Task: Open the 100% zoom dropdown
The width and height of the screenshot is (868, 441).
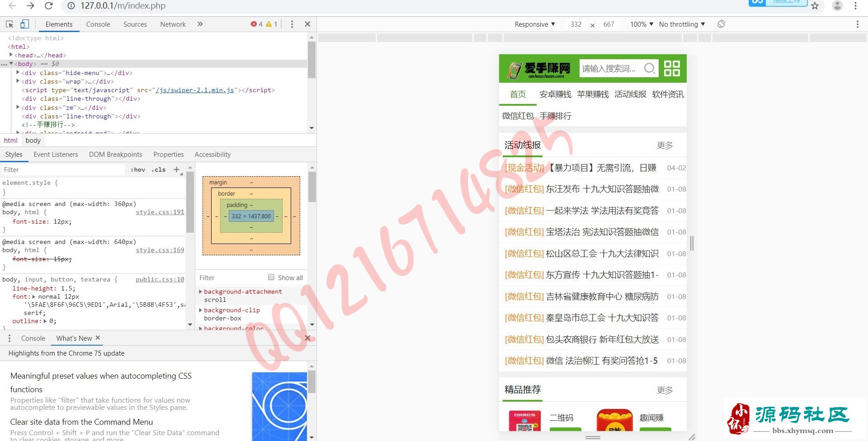Action: (x=642, y=24)
